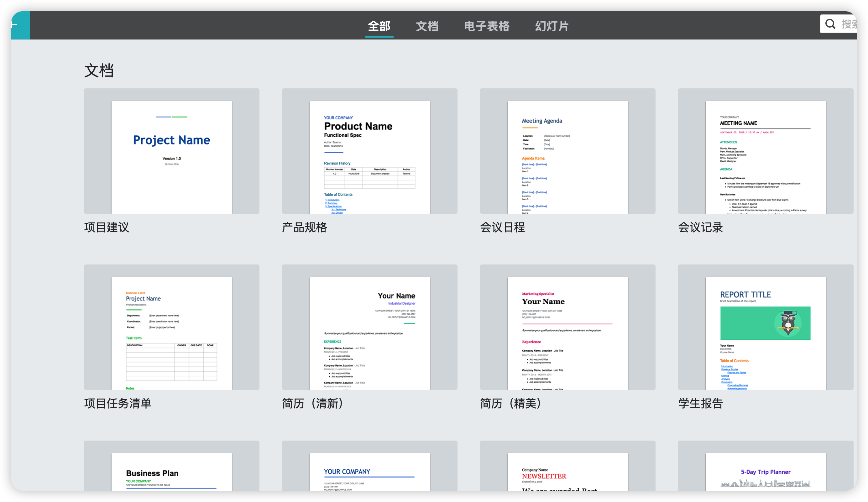
Task: Open the 学生报告 Report Title template
Action: (765, 327)
